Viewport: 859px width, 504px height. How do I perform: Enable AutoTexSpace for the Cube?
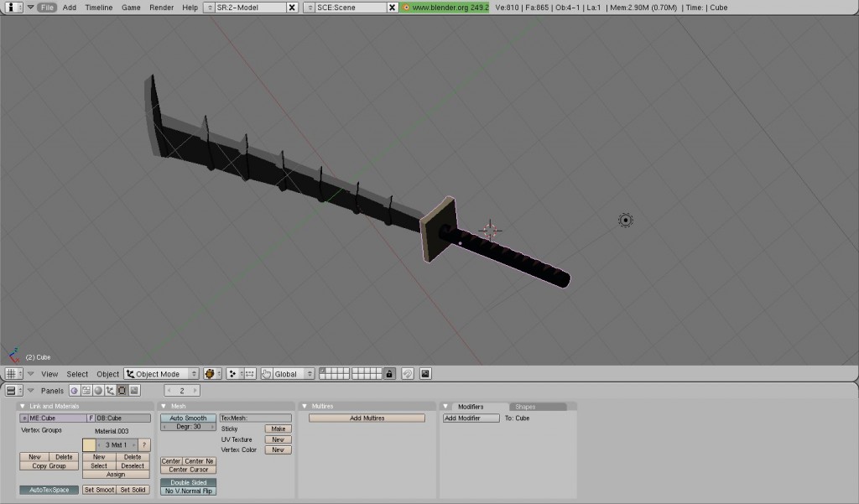pyautogui.click(x=49, y=490)
